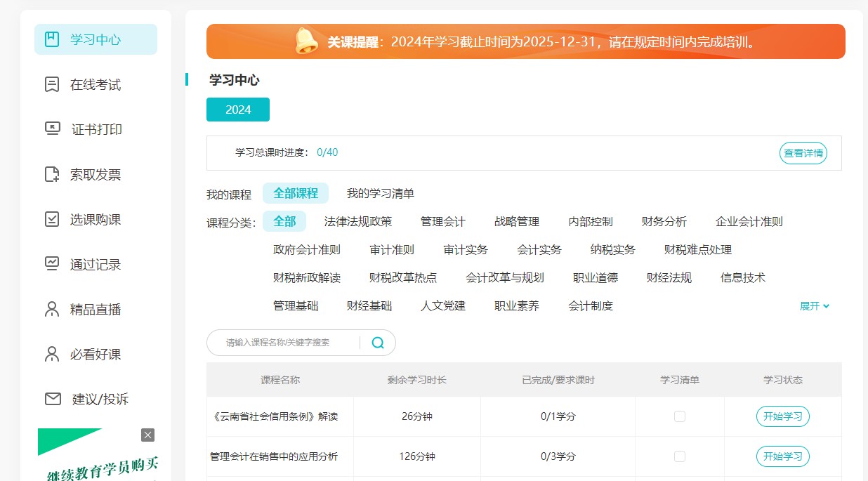Click the search magnifier icon

click(378, 342)
